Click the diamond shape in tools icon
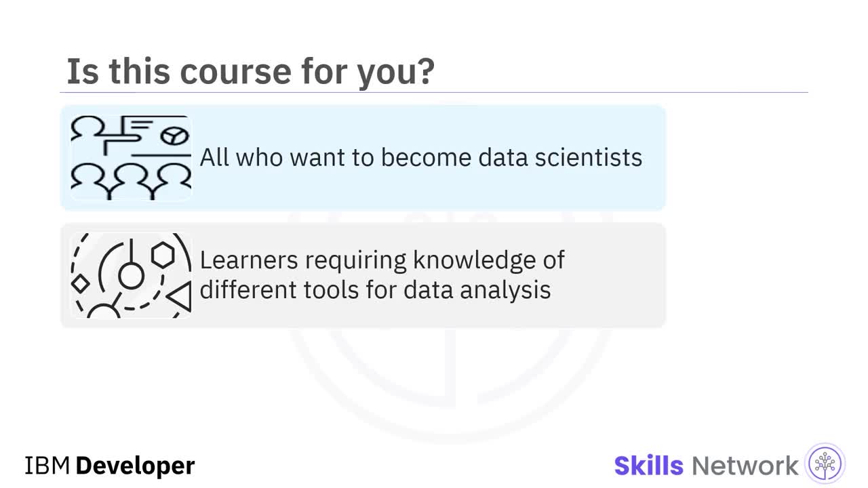868x488 pixels. tap(80, 283)
